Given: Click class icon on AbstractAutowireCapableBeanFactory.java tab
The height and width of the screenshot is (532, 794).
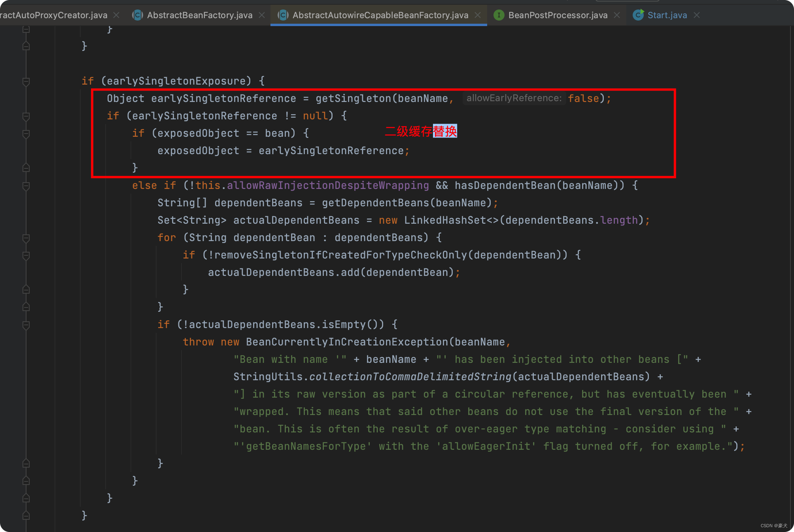Looking at the screenshot, I should (283, 15).
